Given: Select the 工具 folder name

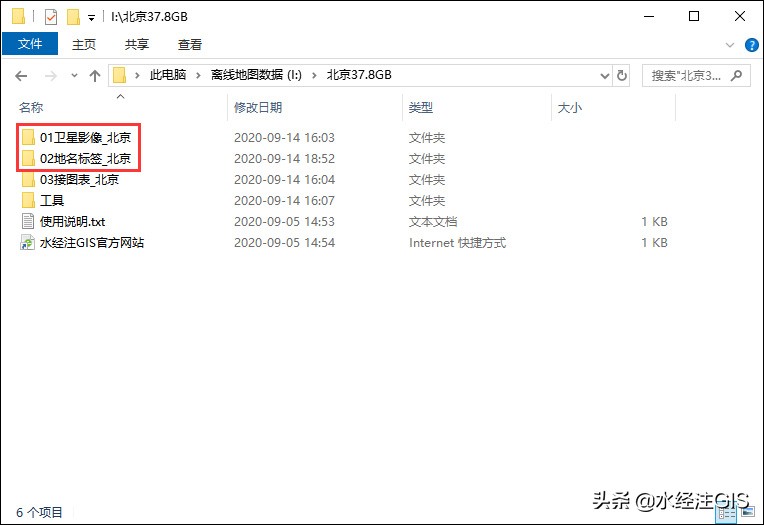Looking at the screenshot, I should [52, 201].
